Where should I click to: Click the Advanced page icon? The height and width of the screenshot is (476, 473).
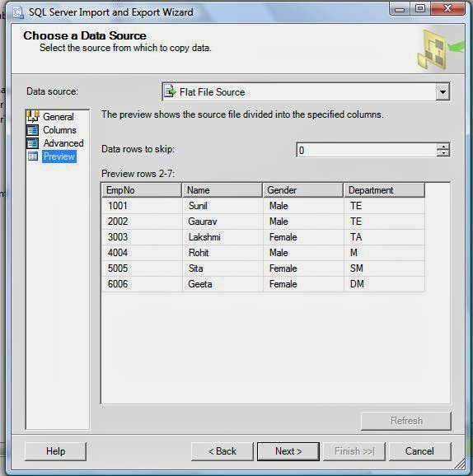(33, 143)
